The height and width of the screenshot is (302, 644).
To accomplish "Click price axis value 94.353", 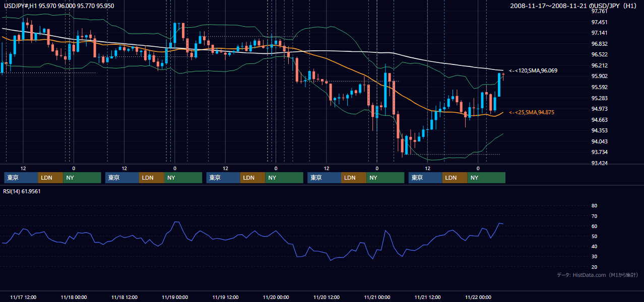I will (599, 131).
